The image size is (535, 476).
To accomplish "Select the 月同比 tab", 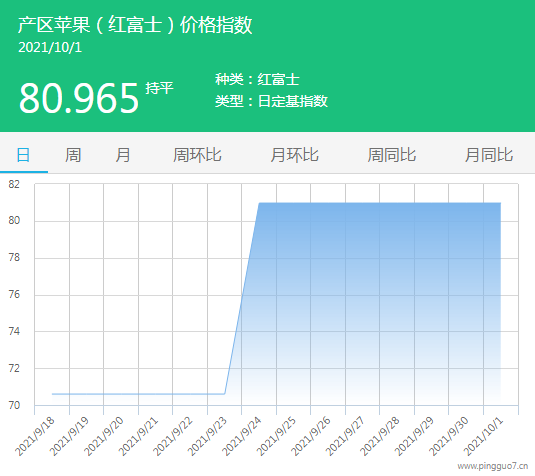I will click(x=489, y=155).
